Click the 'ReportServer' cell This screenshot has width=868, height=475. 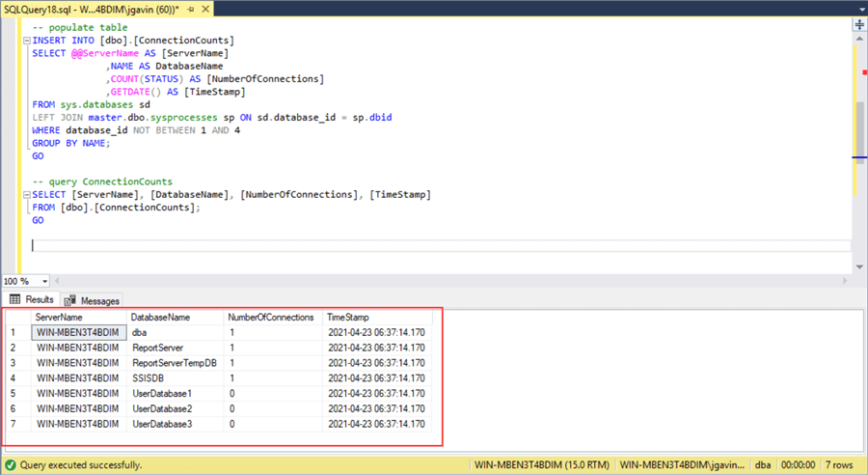pos(175,348)
